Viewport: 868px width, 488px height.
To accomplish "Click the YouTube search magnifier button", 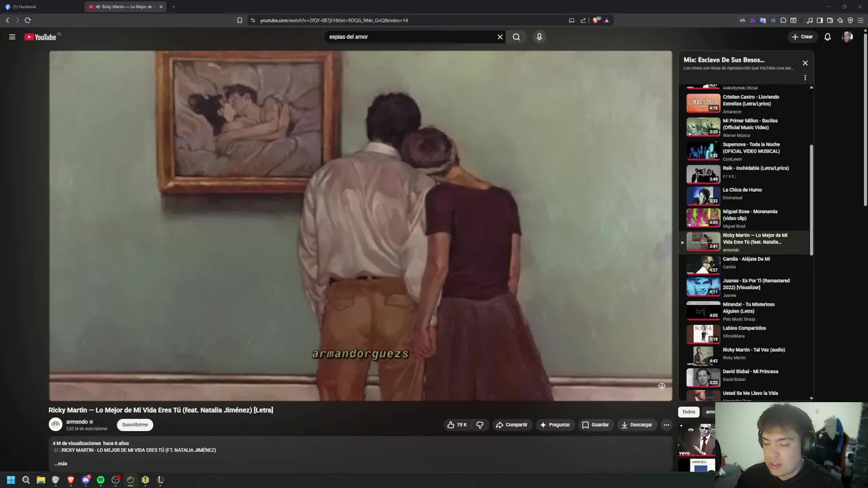I will point(516,37).
